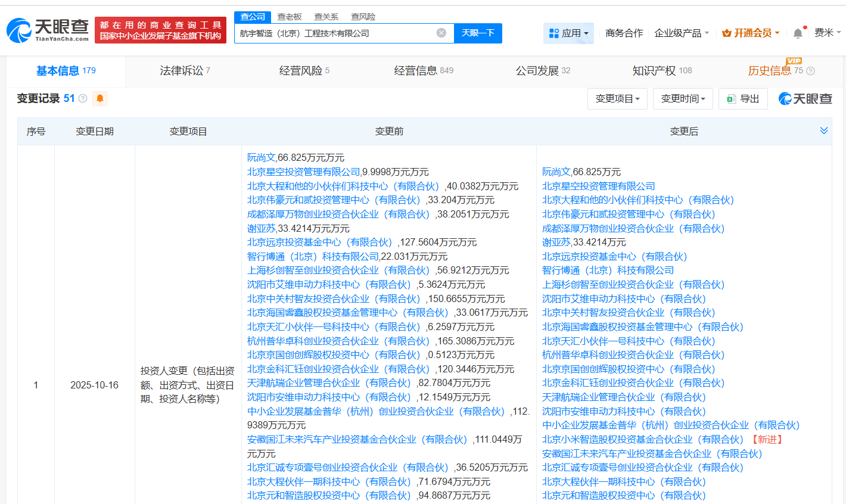
Task: Click the apps grid icon beside 应用
Action: pyautogui.click(x=553, y=33)
